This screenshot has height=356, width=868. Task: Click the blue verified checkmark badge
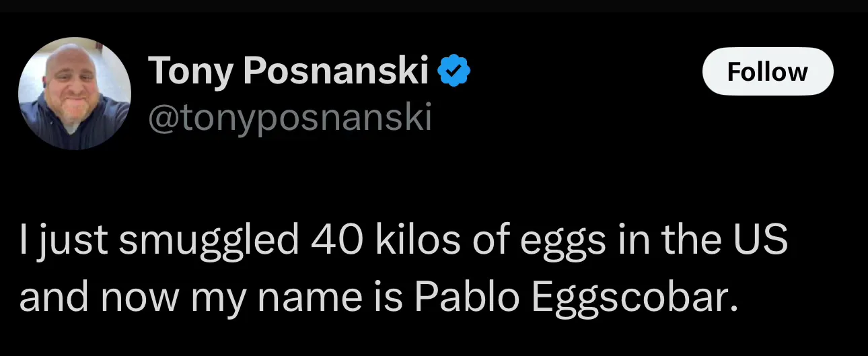(x=454, y=71)
